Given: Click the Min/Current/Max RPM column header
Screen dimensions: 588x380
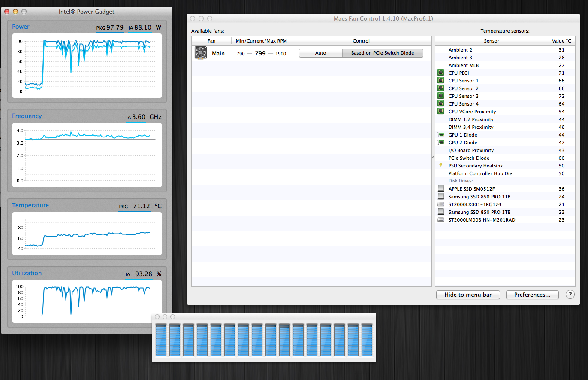Looking at the screenshot, I should click(261, 41).
